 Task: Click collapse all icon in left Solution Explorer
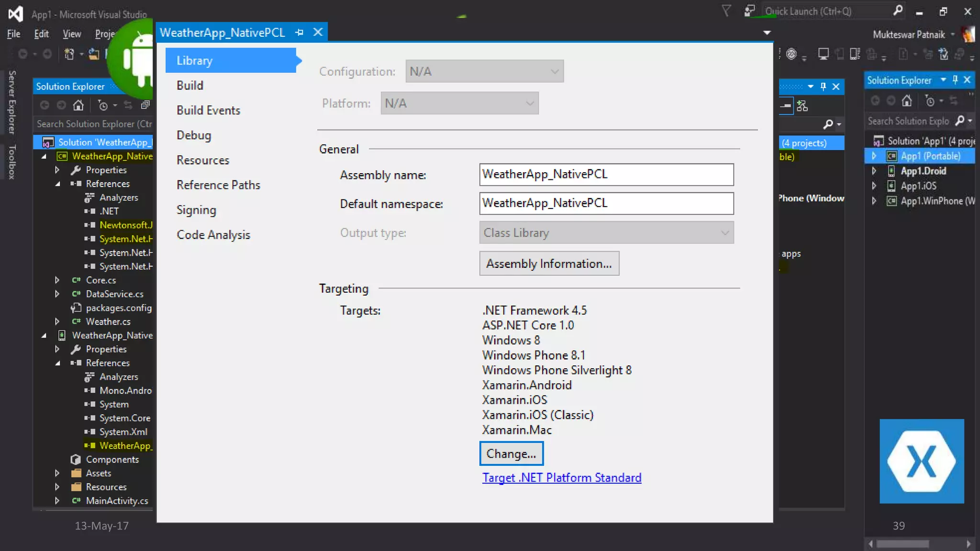[x=145, y=105]
